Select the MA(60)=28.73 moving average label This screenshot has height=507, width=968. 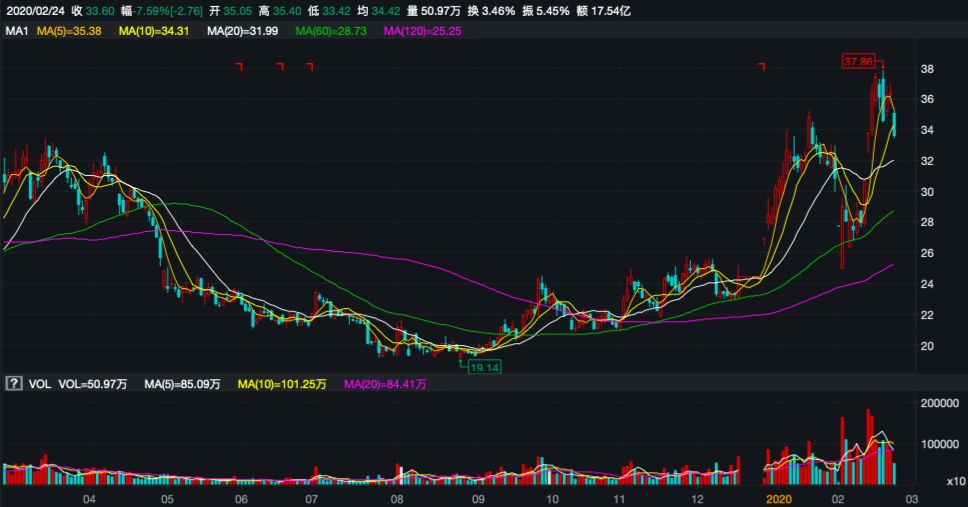pyautogui.click(x=331, y=31)
